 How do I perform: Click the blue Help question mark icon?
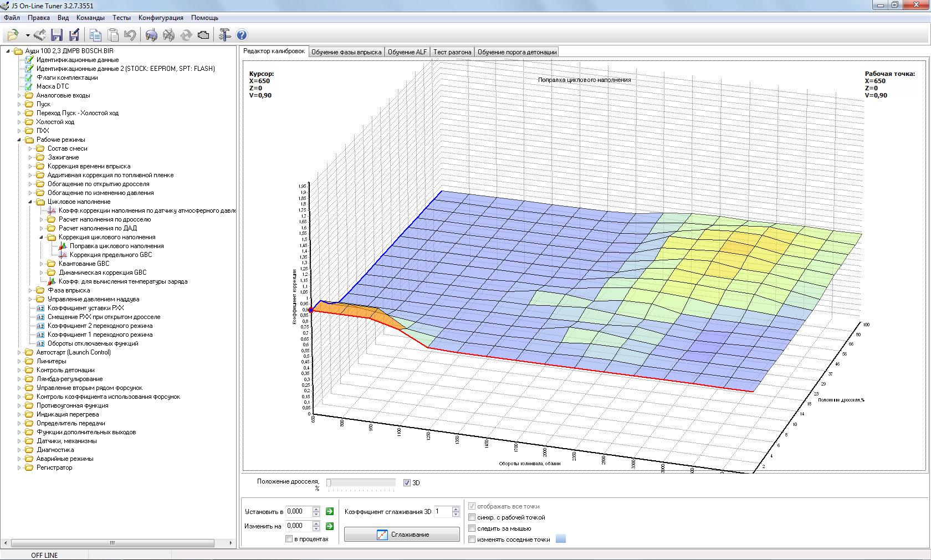pos(242,35)
